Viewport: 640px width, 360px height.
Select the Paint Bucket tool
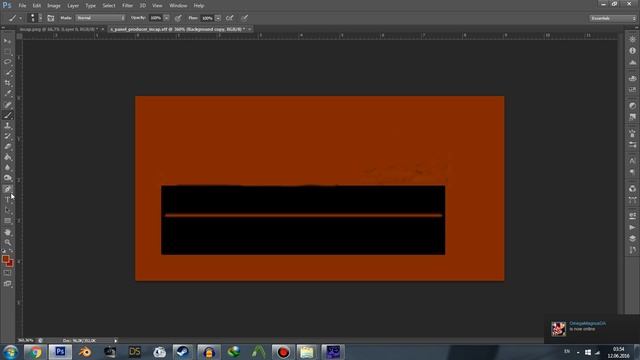click(x=7, y=158)
